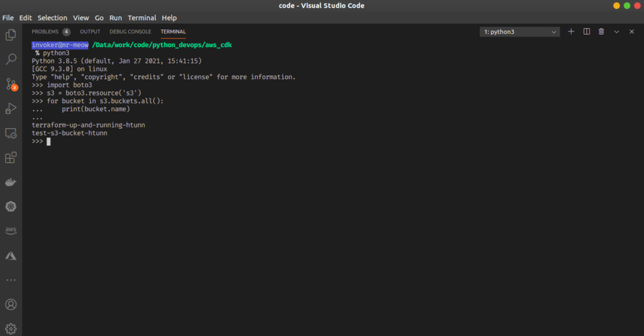The width and height of the screenshot is (644, 336).
Task: Click the Python 3.8.5 version line
Action: [x=116, y=61]
